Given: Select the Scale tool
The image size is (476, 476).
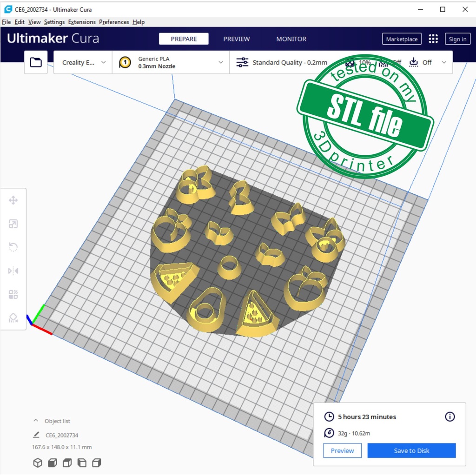Looking at the screenshot, I should [x=13, y=224].
